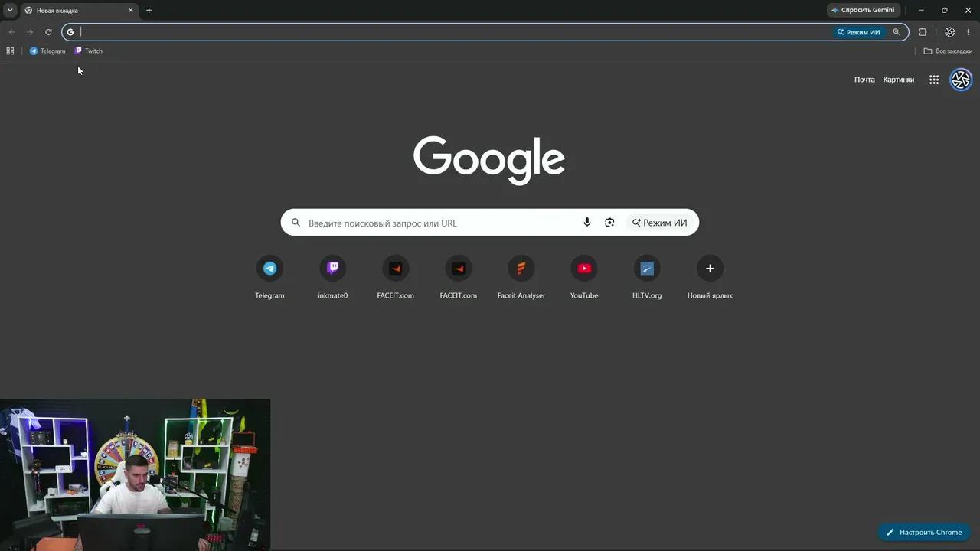Open the HLTV.org shortcut
Image resolution: width=980 pixels, height=551 pixels.
coord(647,278)
